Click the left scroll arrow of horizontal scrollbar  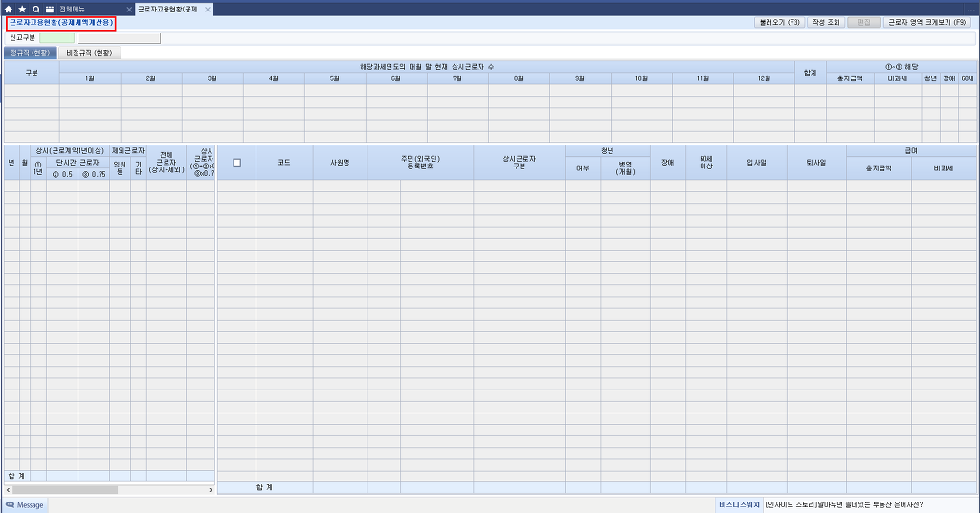[8, 490]
